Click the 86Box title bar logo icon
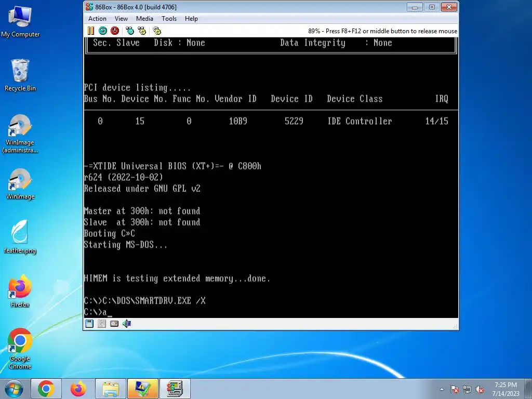Viewport: 532px width, 399px height. point(89,7)
